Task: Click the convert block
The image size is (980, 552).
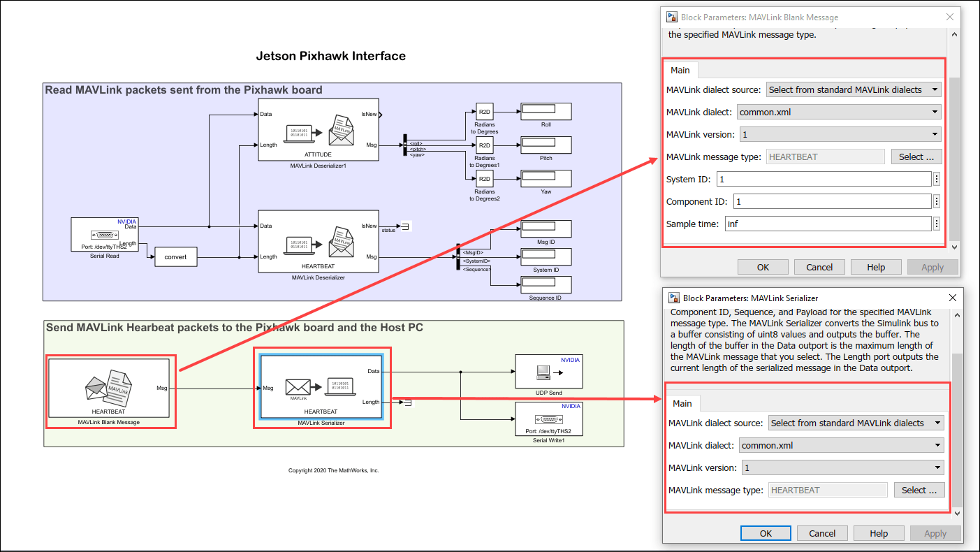Action: (175, 256)
